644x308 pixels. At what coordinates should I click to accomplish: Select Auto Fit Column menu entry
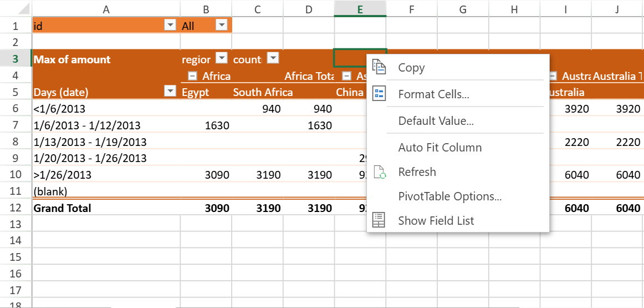tap(439, 148)
